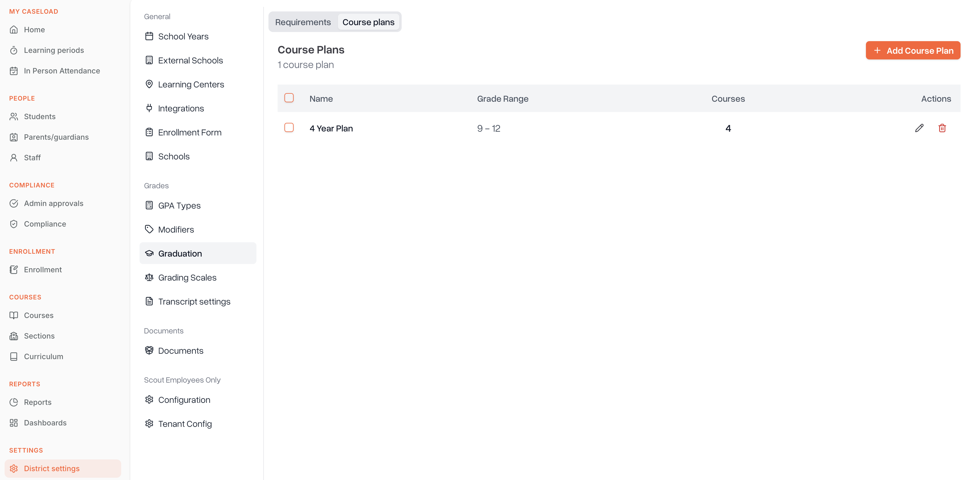Click the gear icon beside District settings
The height and width of the screenshot is (480, 980).
[x=14, y=468]
